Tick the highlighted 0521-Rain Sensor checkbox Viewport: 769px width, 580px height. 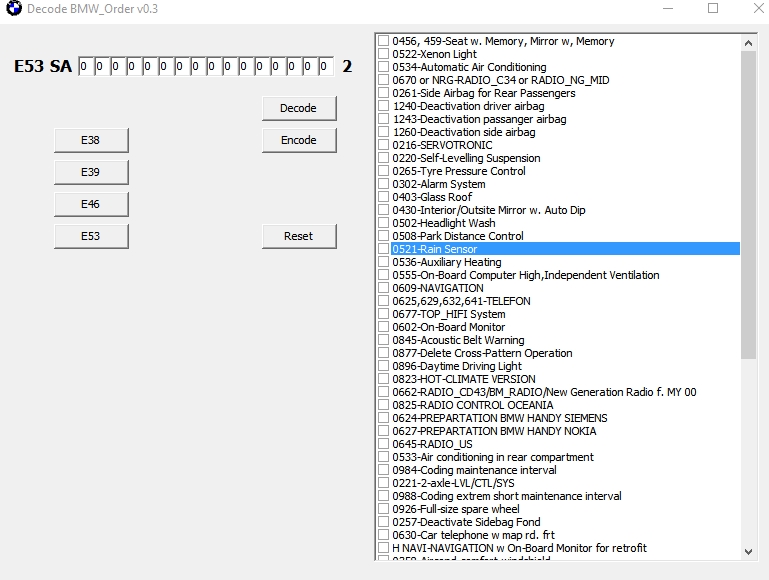click(384, 249)
